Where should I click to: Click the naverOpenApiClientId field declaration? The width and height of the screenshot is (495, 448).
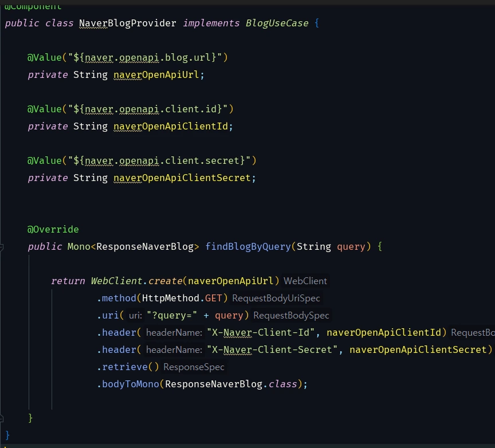(171, 126)
